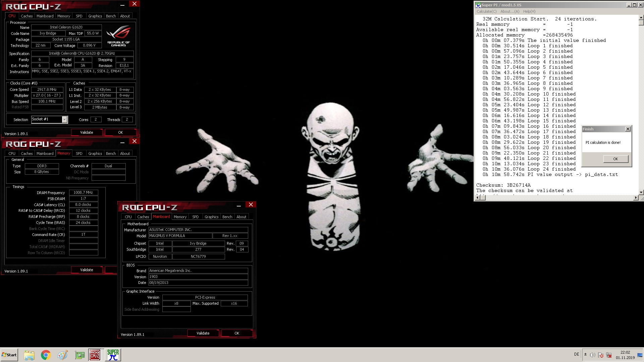
Task: Click the volume speaker tray icon
Action: tap(593, 355)
